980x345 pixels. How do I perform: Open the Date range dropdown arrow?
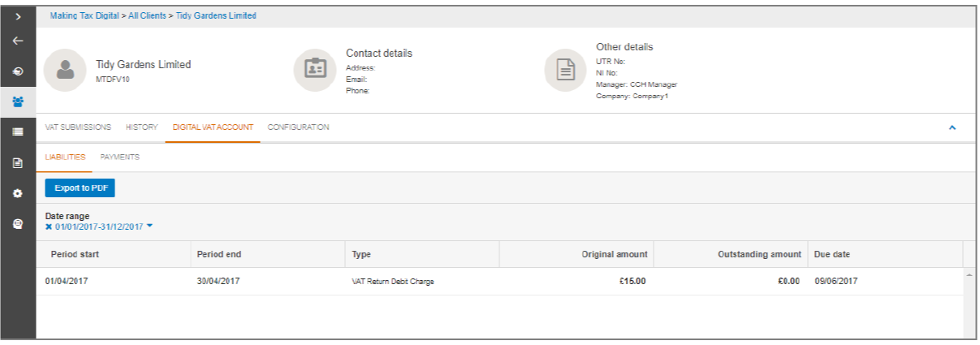click(149, 226)
